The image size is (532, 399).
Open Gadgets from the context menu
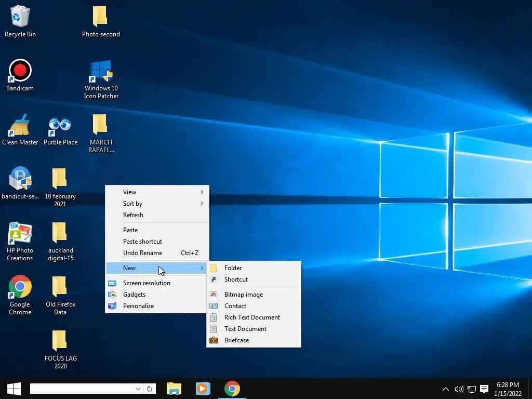pos(157,295)
